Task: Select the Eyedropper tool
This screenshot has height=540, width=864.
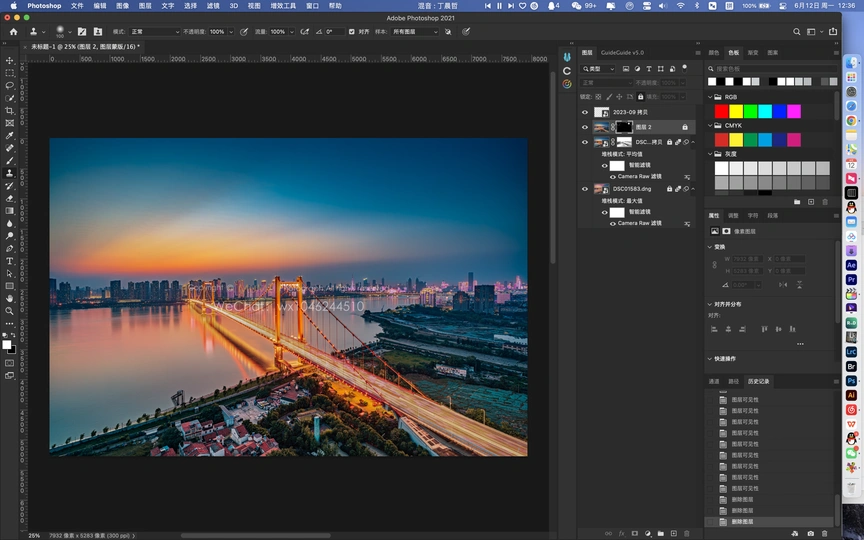Action: click(x=10, y=135)
